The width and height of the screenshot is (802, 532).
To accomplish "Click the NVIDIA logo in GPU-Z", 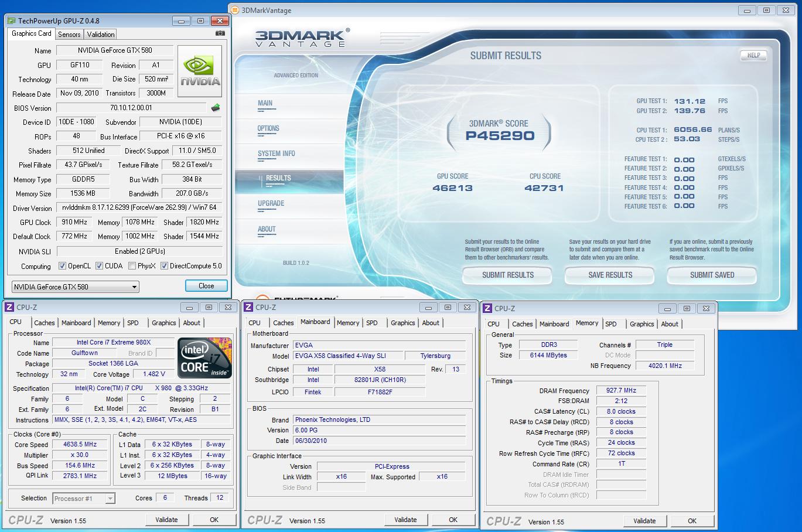I will coord(200,71).
